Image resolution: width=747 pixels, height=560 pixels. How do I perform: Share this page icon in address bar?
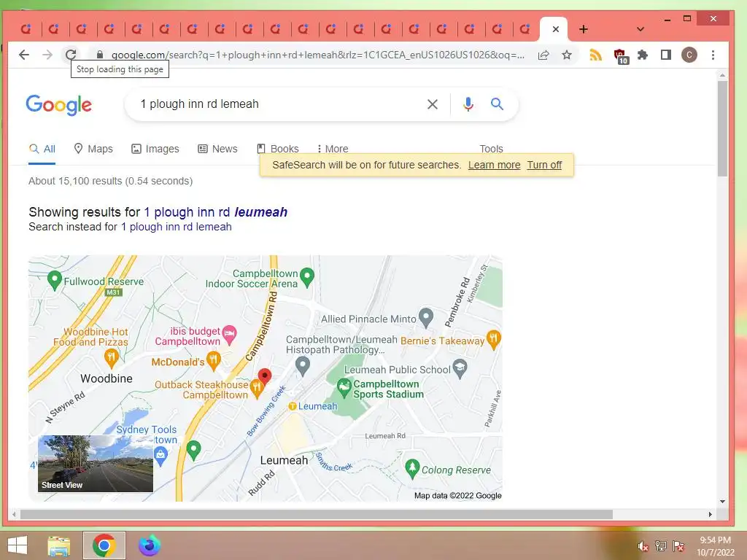(543, 55)
